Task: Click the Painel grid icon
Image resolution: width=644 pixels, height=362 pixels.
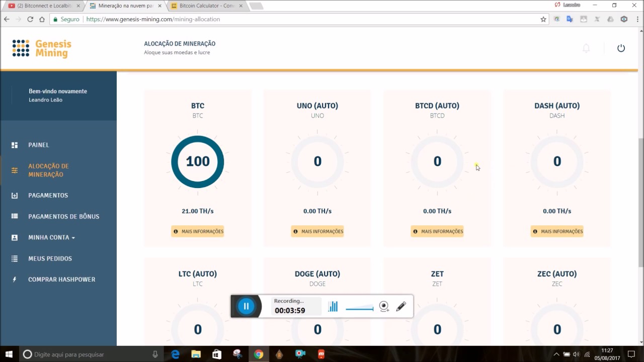Action: point(15,145)
